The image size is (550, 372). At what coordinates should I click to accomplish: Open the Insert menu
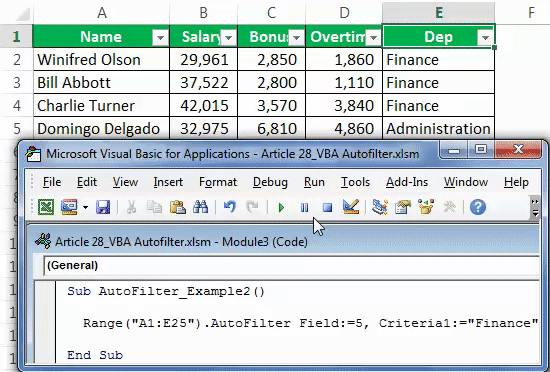point(168,182)
